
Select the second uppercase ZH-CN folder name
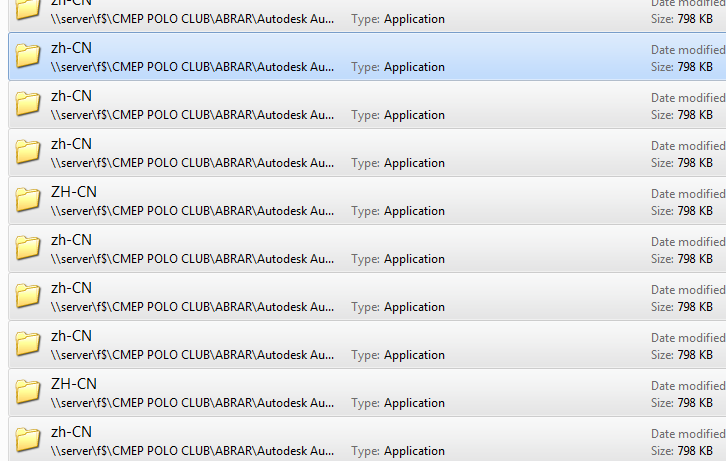(x=74, y=384)
